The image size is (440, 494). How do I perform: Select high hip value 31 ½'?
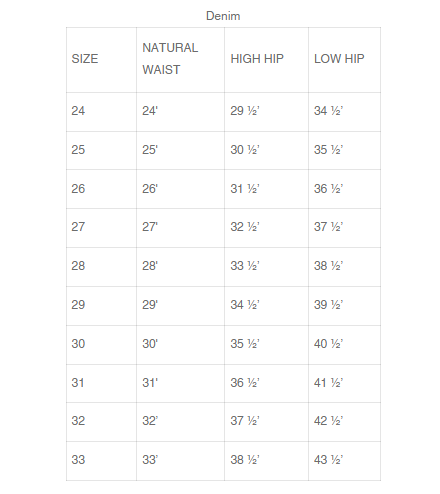click(245, 189)
